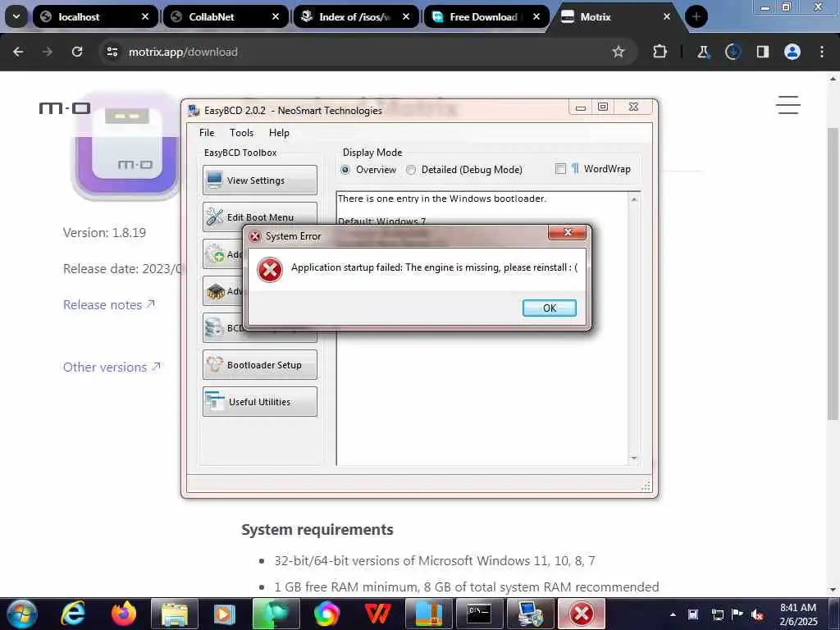
Task: View site information icon in address bar
Action: 112,52
